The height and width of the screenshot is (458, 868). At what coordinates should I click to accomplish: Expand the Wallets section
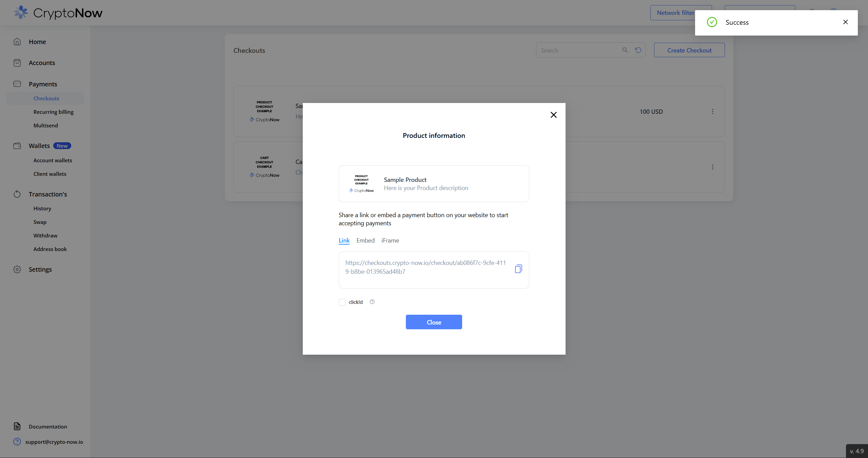39,146
